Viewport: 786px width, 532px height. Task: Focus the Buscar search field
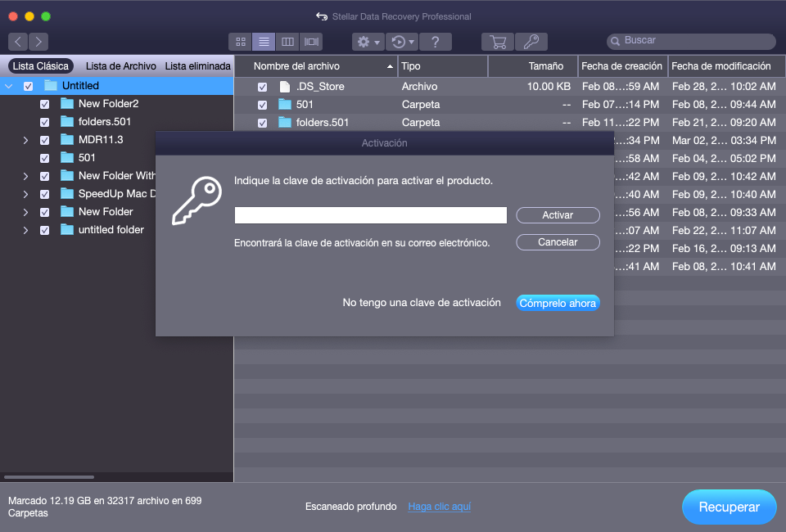pyautogui.click(x=691, y=41)
